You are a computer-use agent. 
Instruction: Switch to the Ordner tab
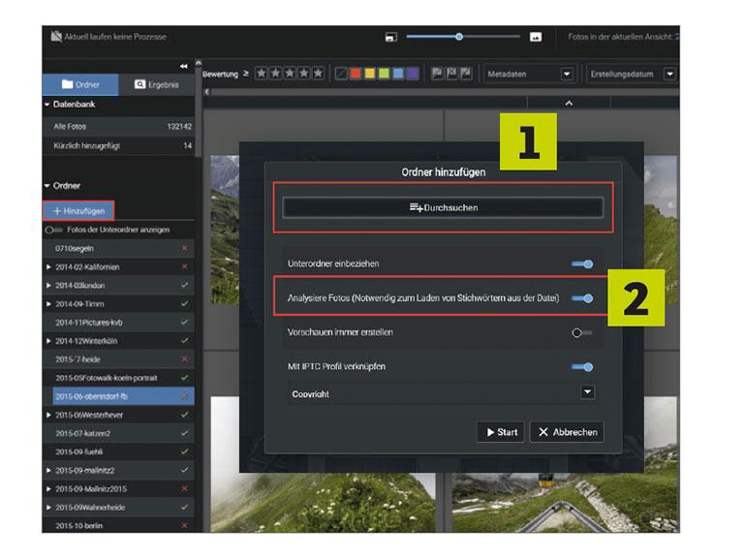click(80, 84)
